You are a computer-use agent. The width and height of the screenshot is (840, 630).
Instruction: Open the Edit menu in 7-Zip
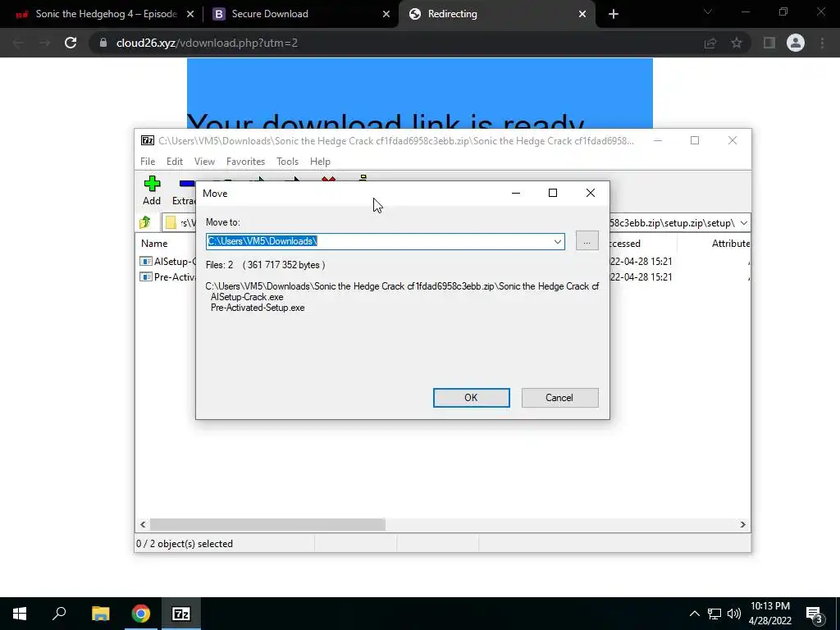click(175, 162)
